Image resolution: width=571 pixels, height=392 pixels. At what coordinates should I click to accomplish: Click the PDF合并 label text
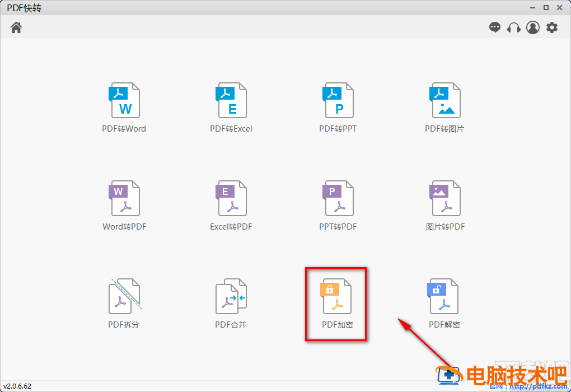click(231, 325)
